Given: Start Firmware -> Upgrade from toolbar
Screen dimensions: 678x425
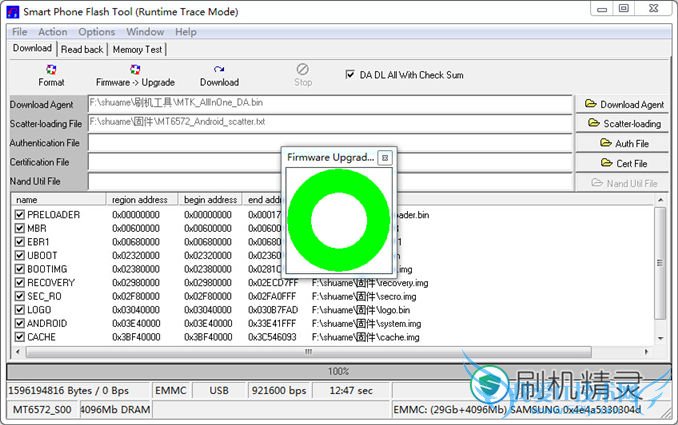Looking at the screenshot, I should (x=135, y=75).
